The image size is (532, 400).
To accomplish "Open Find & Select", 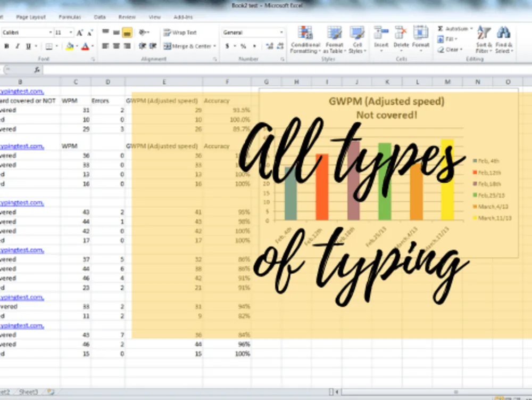I will tap(504, 40).
